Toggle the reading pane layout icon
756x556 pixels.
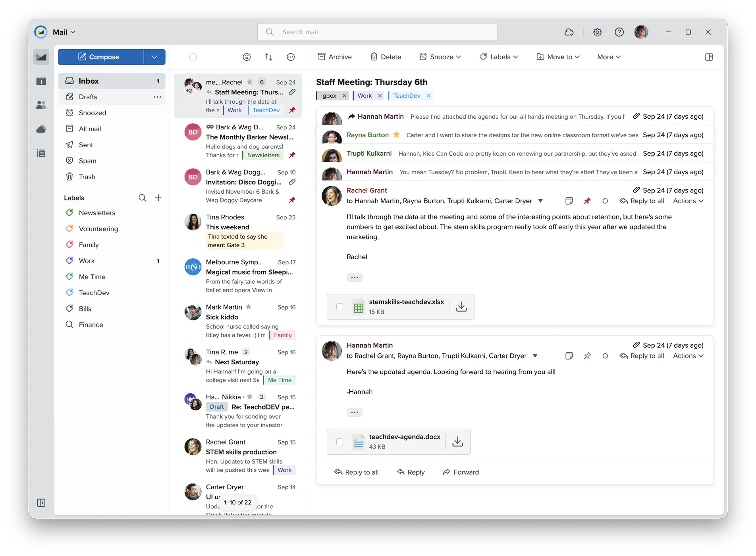(709, 57)
